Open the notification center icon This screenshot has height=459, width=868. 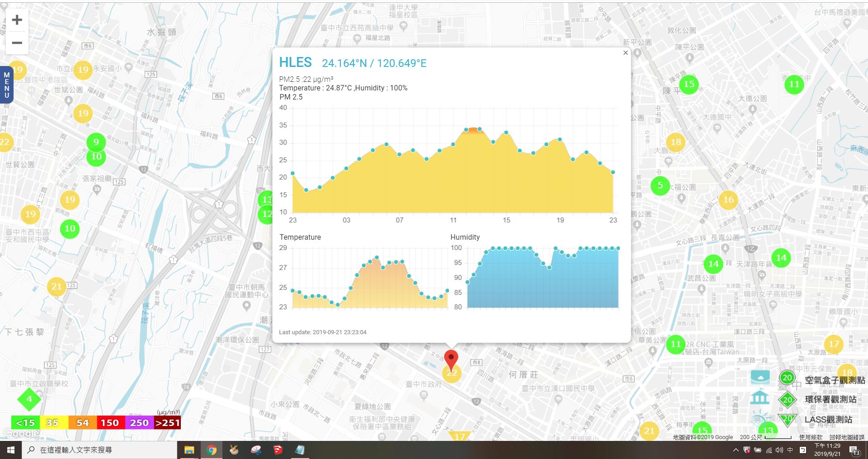pos(854,450)
